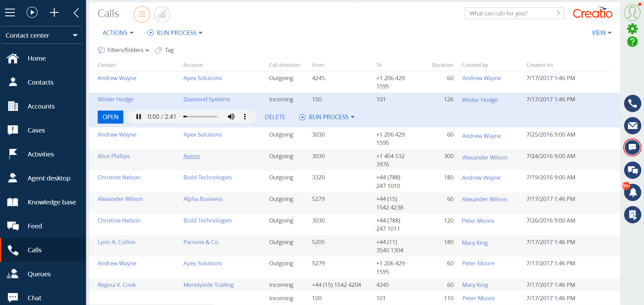Image resolution: width=644 pixels, height=305 pixels.
Task: Expand the ACTIONS dropdown
Action: [118, 33]
